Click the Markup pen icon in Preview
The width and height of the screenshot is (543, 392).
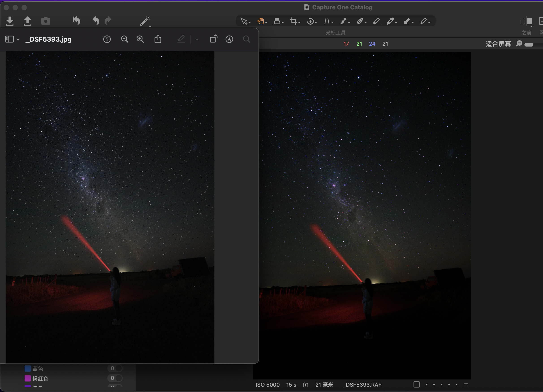point(181,39)
